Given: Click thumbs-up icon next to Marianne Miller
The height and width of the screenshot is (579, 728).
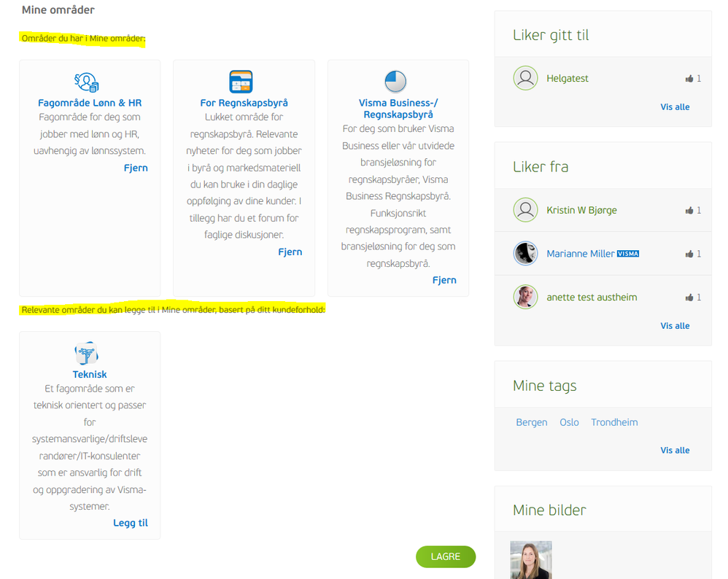Looking at the screenshot, I should point(689,254).
